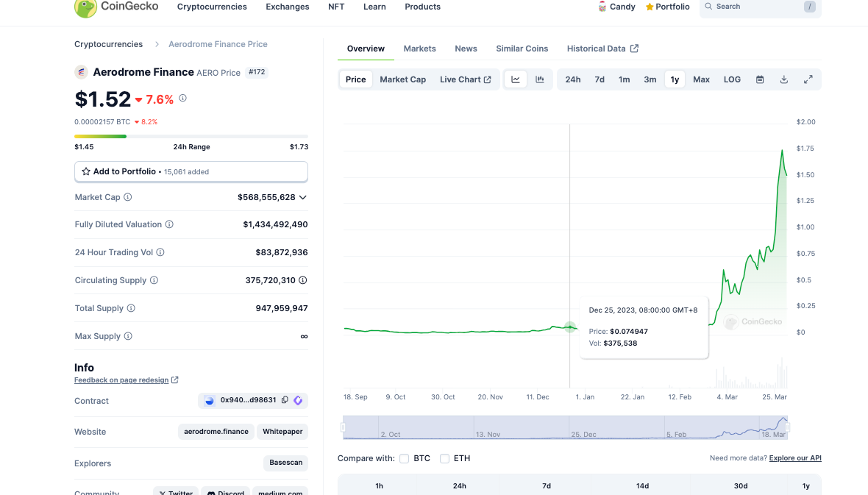The image size is (868, 495).
Task: Open the NFT menu
Action: 336,7
